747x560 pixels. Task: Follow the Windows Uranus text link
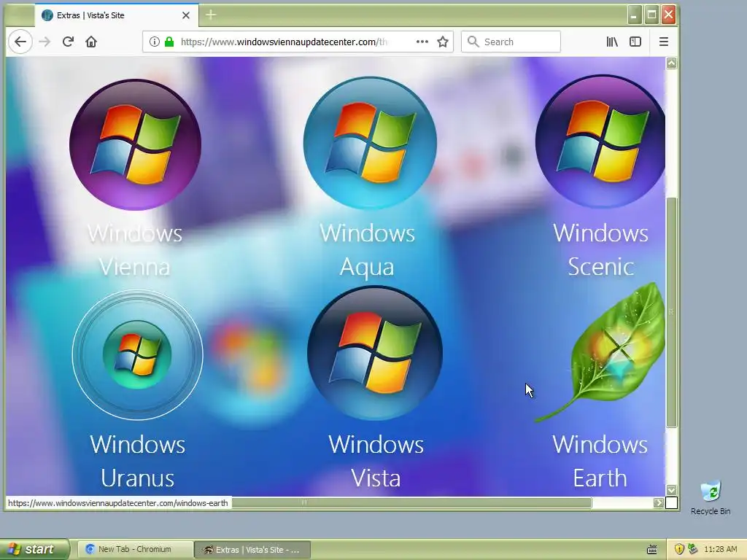[x=138, y=461]
